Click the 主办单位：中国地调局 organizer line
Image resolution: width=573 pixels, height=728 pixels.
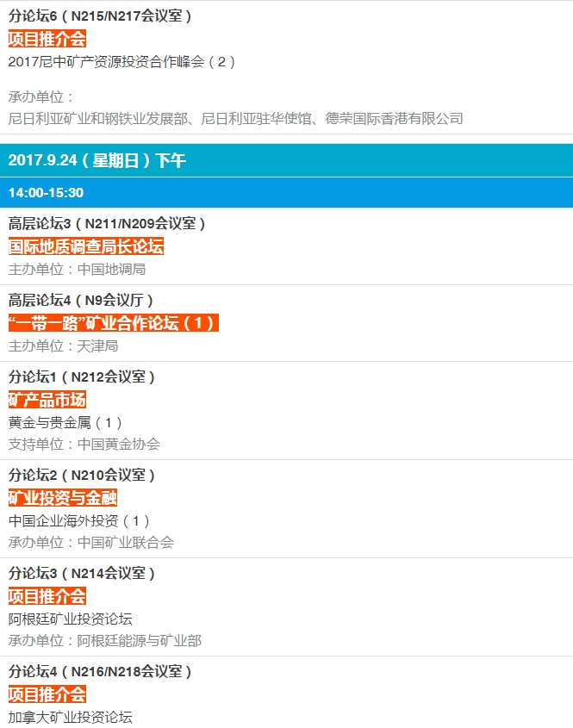(x=77, y=269)
